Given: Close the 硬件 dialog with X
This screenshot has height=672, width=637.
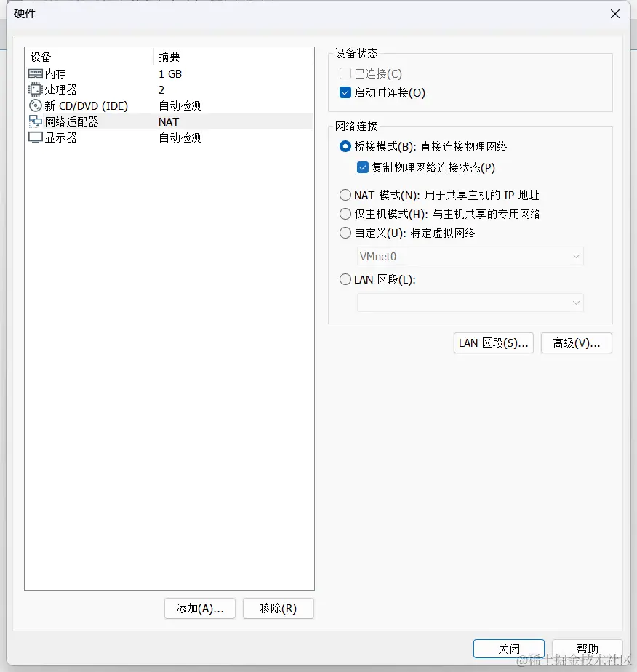Looking at the screenshot, I should coord(615,14).
